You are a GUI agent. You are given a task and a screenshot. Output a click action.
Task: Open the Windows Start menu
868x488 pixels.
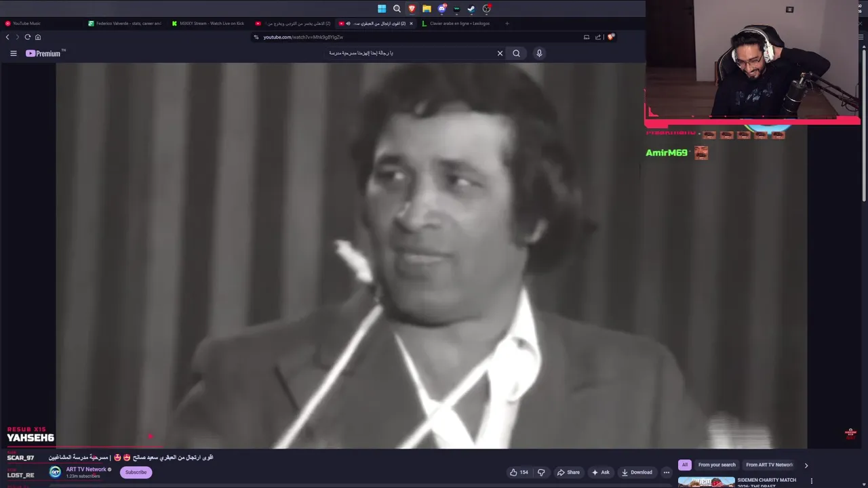pyautogui.click(x=382, y=9)
